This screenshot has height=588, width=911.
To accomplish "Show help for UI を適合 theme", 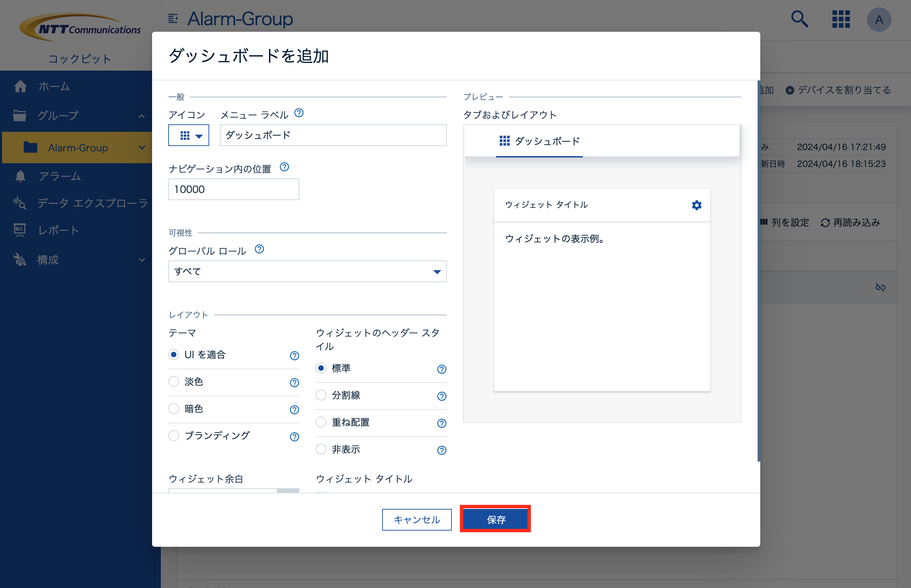I will coord(294,356).
